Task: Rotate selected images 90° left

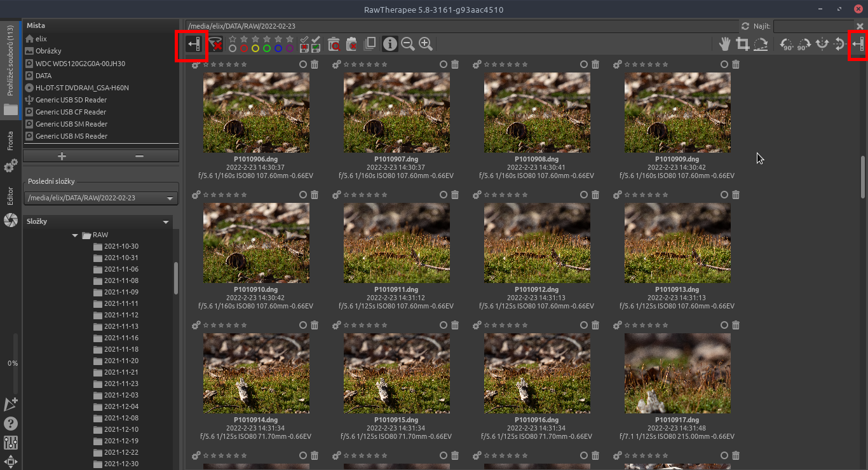Action: pos(787,44)
